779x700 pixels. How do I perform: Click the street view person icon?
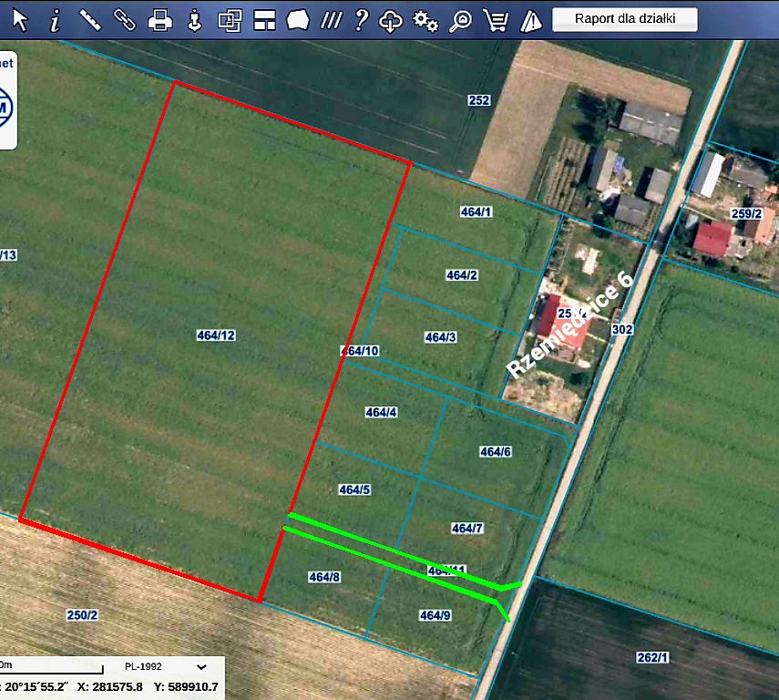[195, 21]
